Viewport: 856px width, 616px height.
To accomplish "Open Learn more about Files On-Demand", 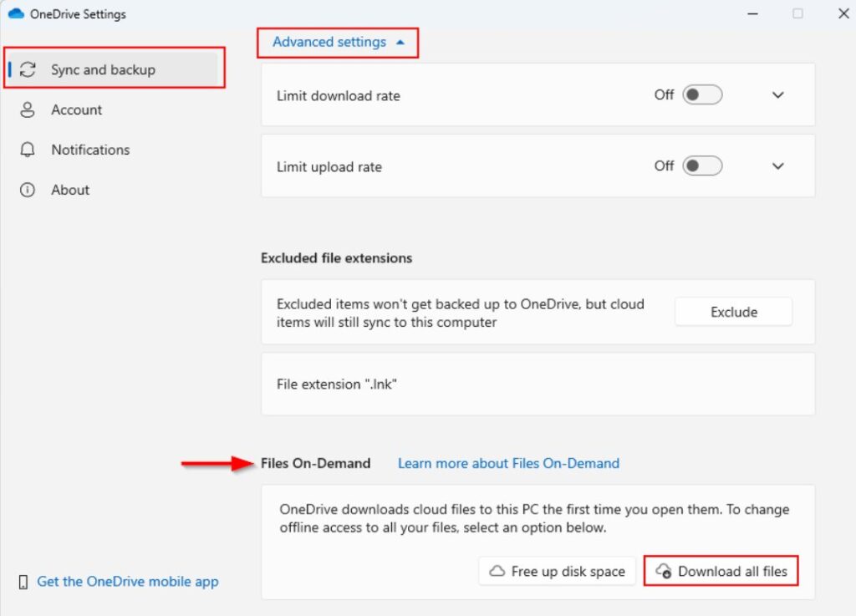I will pyautogui.click(x=508, y=463).
